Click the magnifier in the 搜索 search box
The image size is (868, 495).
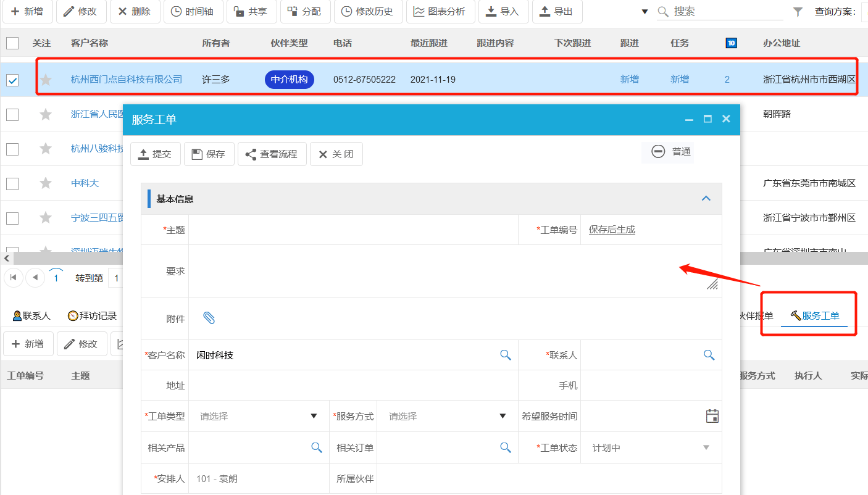(x=662, y=11)
